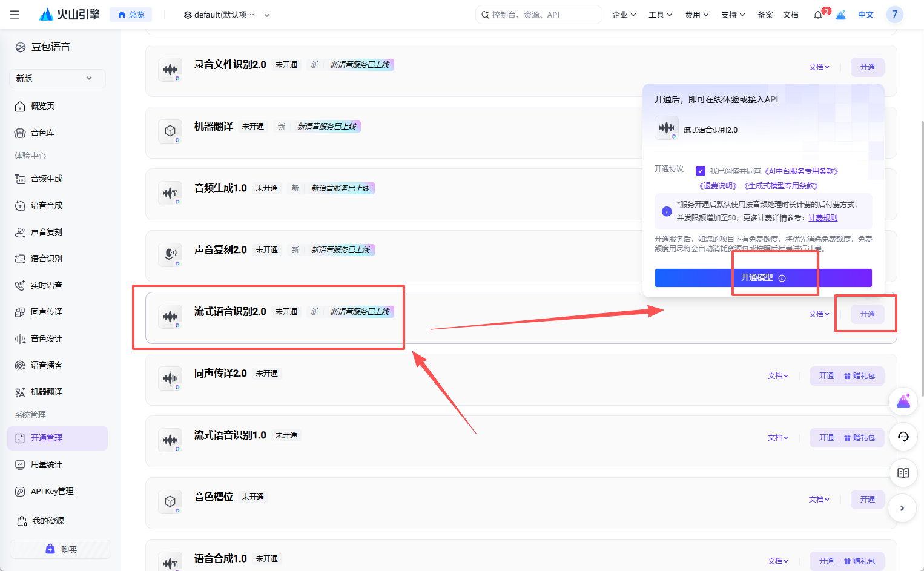Click the 概览页 sidebar icon
The image size is (924, 571).
[20, 106]
